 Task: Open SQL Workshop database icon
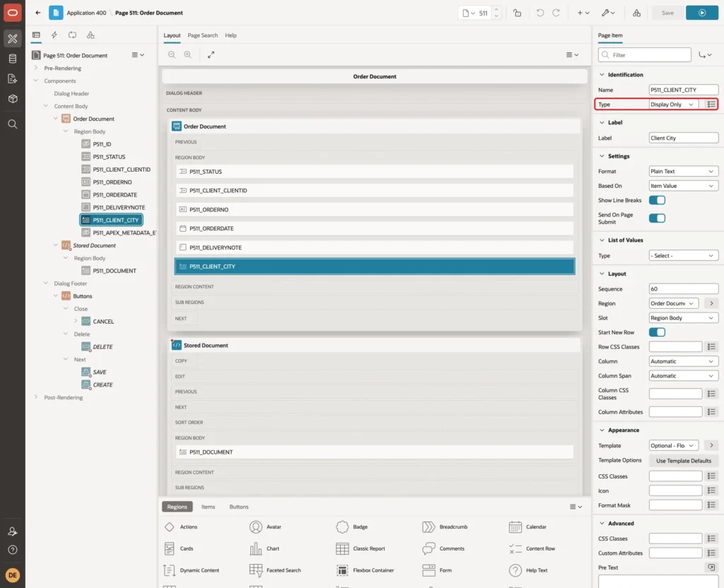pos(13,59)
